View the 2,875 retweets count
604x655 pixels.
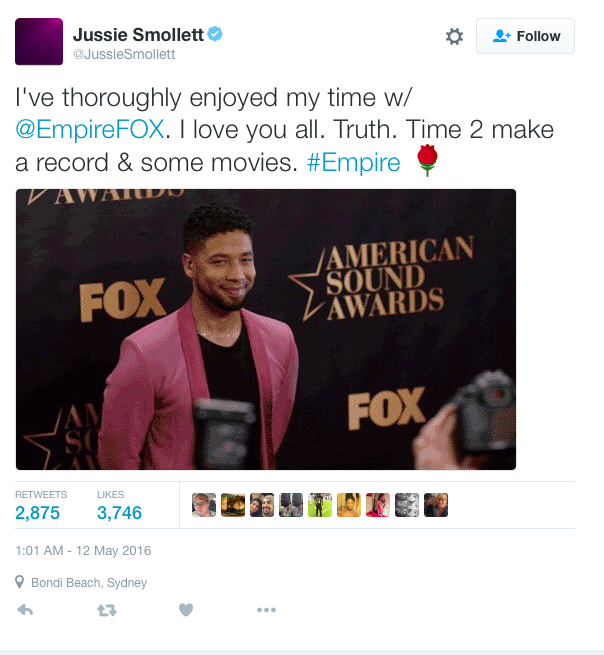click(x=38, y=513)
